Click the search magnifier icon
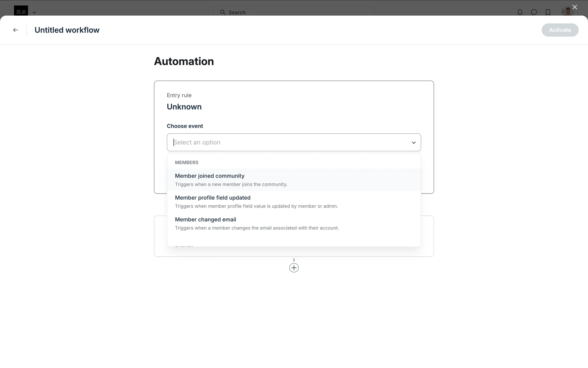Image resolution: width=588 pixels, height=368 pixels. pos(223,12)
